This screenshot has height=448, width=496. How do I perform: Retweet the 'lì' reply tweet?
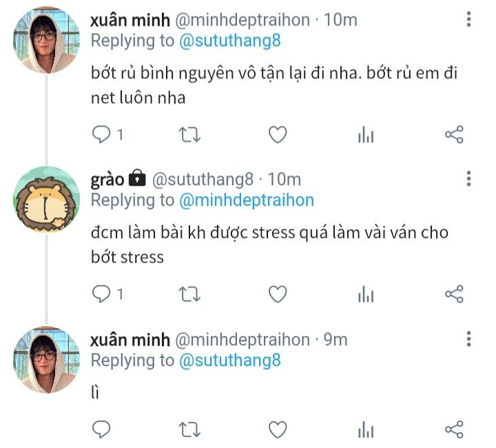pyautogui.click(x=189, y=429)
